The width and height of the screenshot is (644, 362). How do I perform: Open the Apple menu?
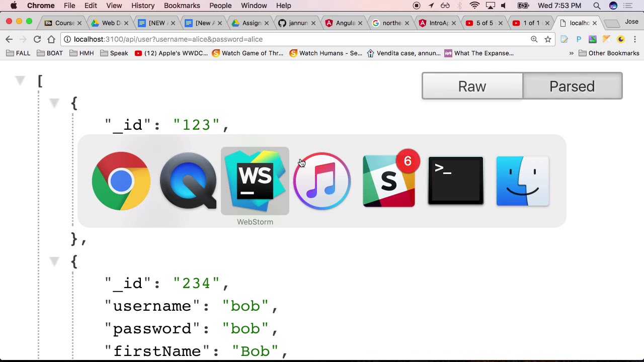[x=14, y=6]
